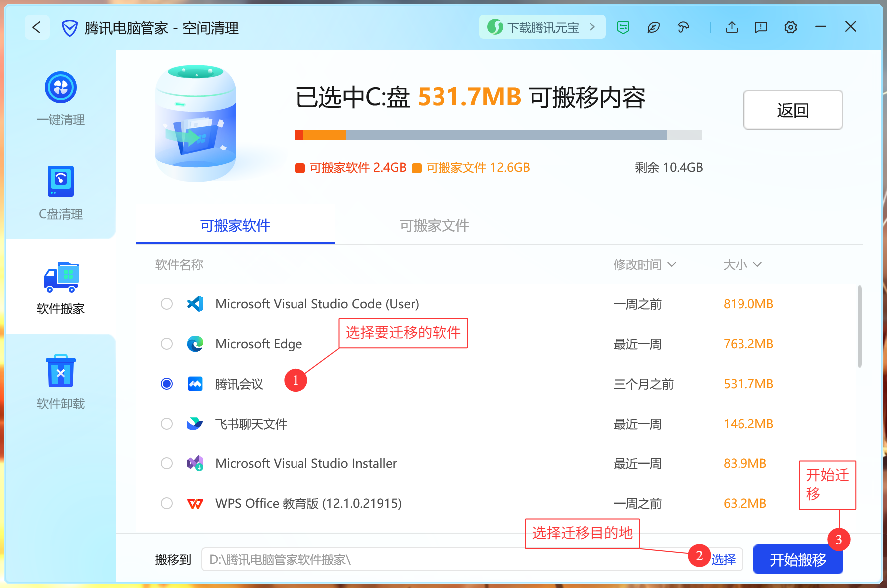Image resolution: width=887 pixels, height=588 pixels.
Task: Expand the 下载腾讯元宝 banner arrow
Action: pyautogui.click(x=592, y=27)
